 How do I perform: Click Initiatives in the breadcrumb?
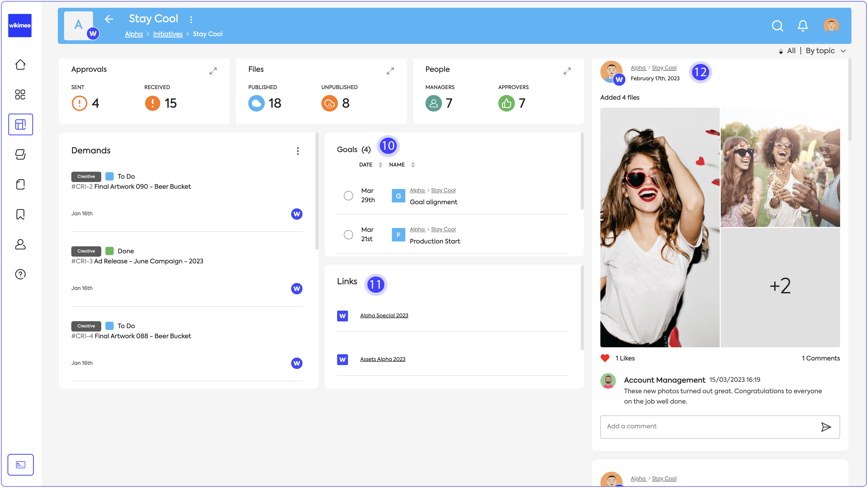coord(167,34)
